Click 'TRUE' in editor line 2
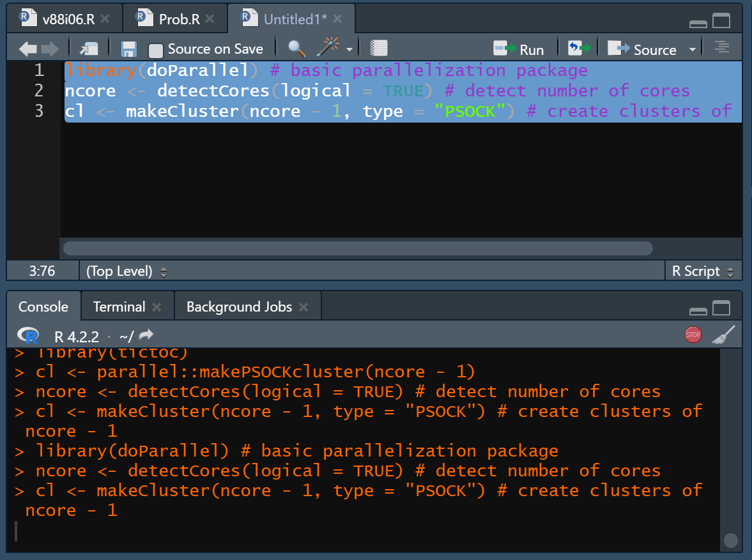752x560 pixels. coord(403,91)
